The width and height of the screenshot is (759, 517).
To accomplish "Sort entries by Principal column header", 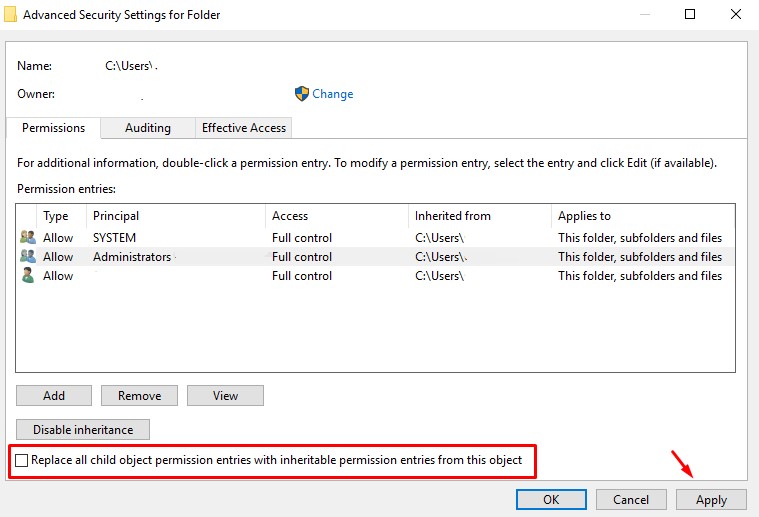I will 116,216.
